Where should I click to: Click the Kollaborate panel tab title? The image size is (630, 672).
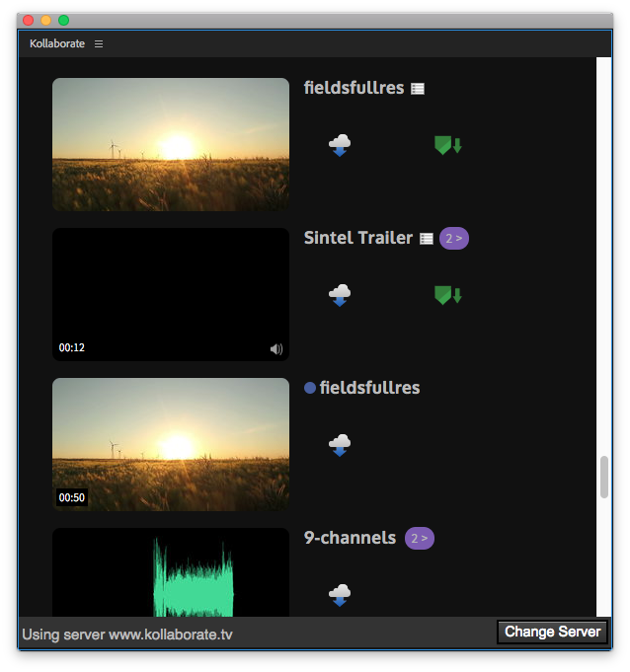(57, 43)
